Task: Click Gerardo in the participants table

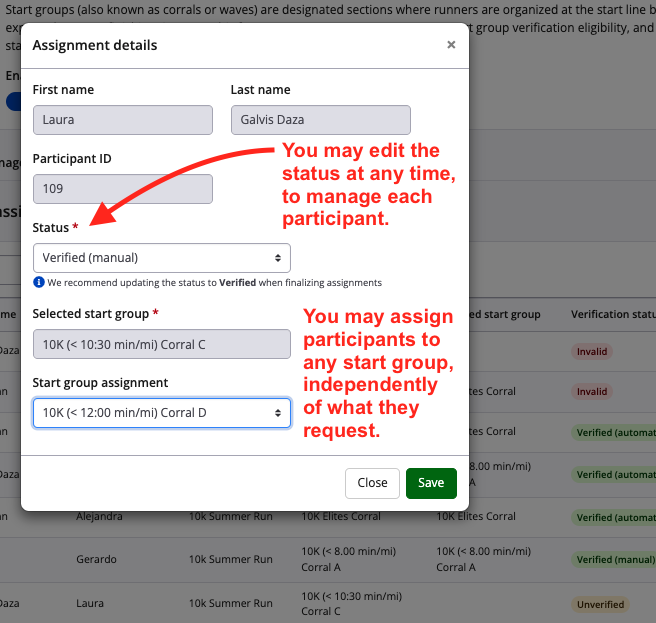Action: pyautogui.click(x=98, y=560)
